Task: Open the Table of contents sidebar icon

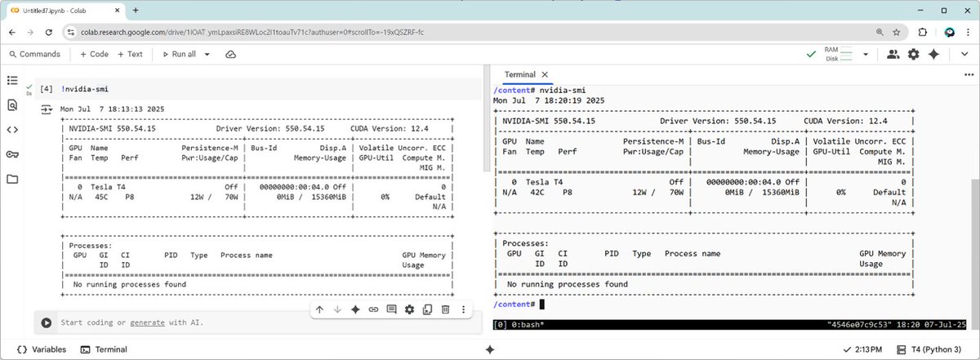Action: (x=12, y=80)
